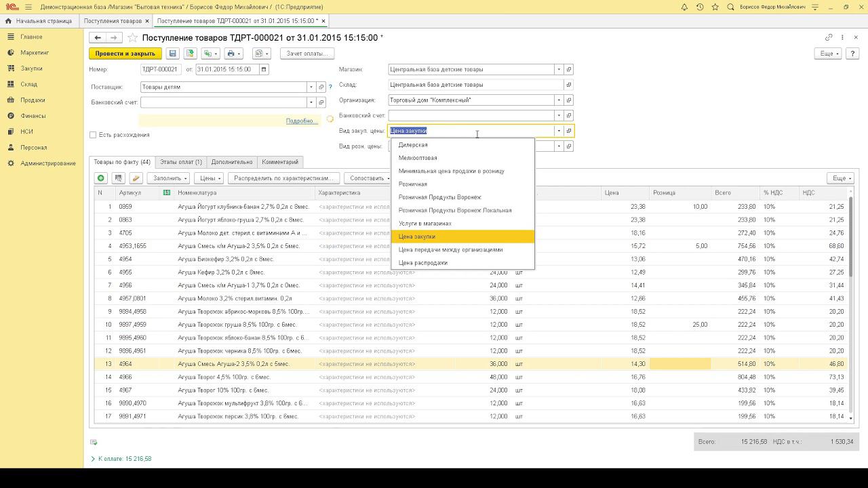Screen dimensions: 868x488
Task: Open form help with the question mark button
Action: 852,54
